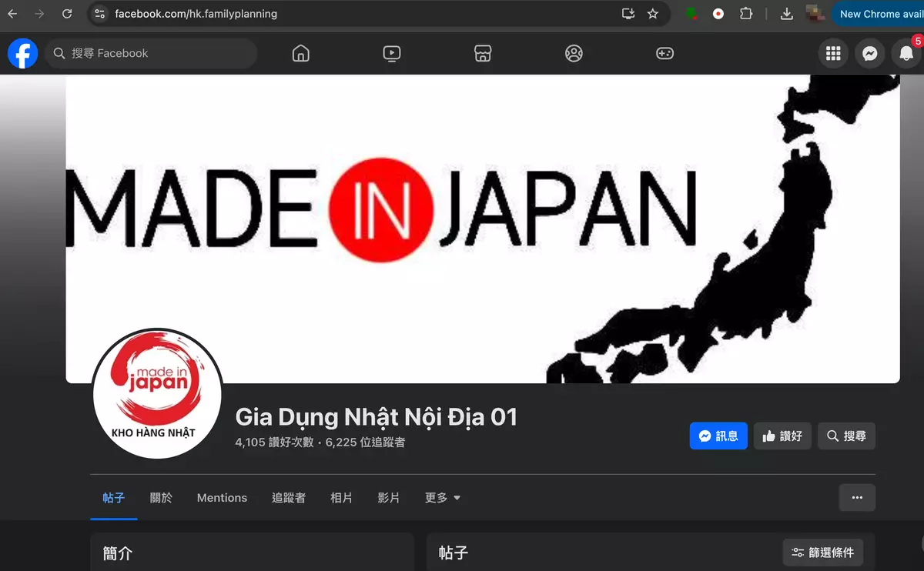This screenshot has height=571, width=924.
Task: Open the Chrome downloads icon
Action: 787,14
